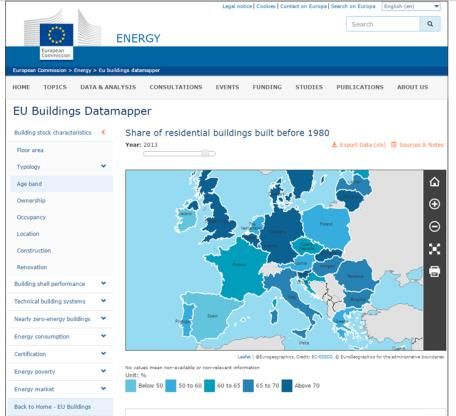Viewport: 456px width, 416px height.
Task: Click Export Data (xls) link
Action: click(358, 145)
